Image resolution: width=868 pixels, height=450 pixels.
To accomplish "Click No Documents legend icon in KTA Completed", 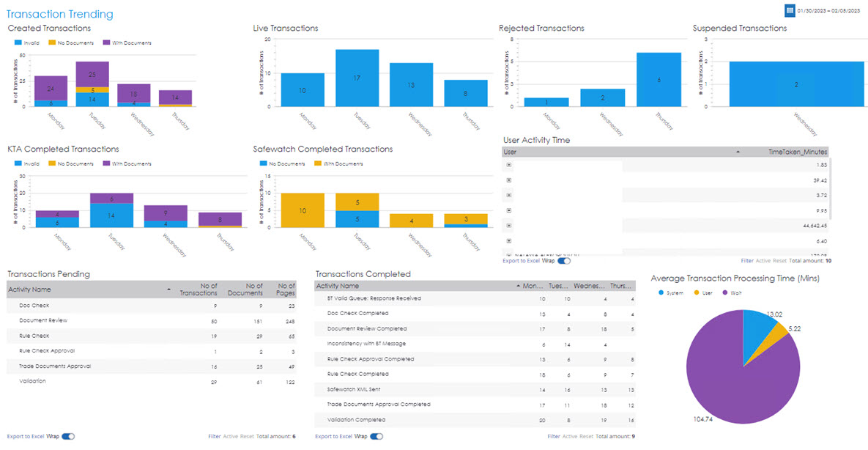I will coord(55,164).
